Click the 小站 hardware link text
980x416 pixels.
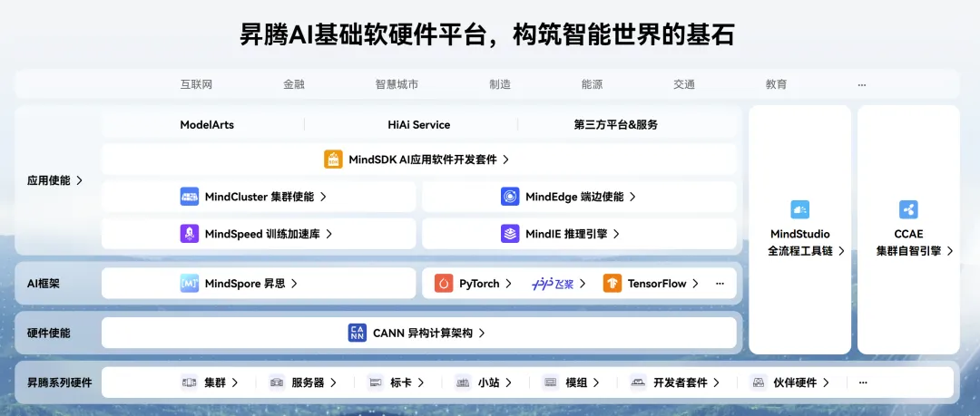coord(489,382)
